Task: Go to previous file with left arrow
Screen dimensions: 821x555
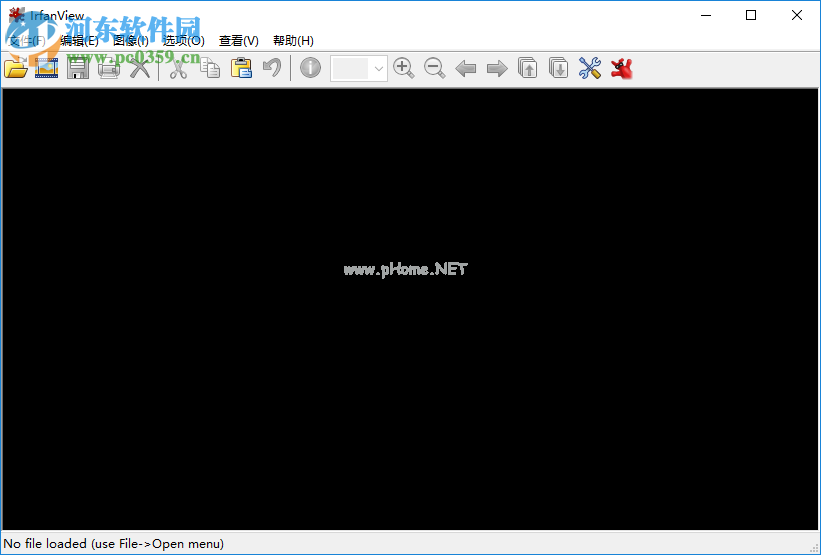Action: pyautogui.click(x=466, y=68)
